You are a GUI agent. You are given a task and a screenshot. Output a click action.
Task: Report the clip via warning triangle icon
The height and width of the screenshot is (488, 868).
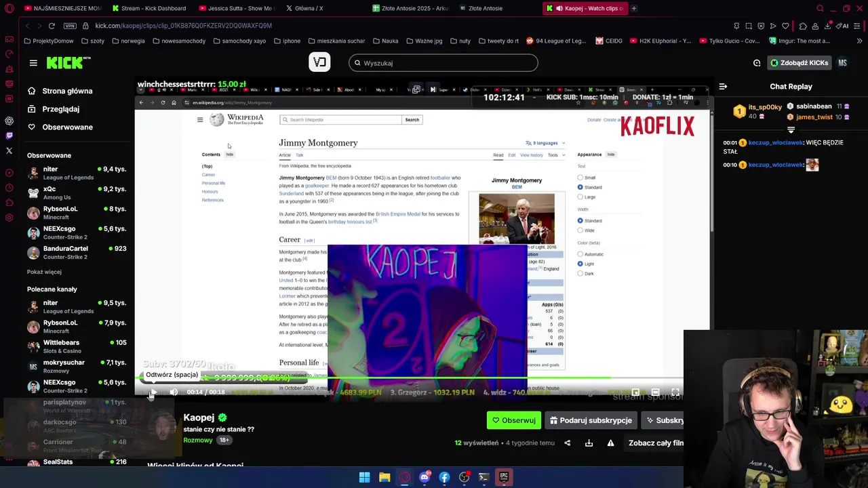pos(610,443)
